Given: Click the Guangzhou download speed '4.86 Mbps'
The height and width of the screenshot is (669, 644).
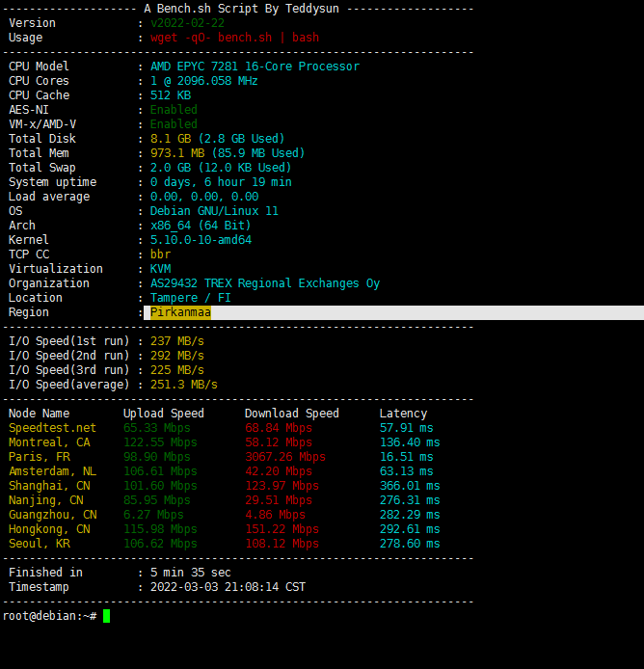Looking at the screenshot, I should pyautogui.click(x=276, y=515).
